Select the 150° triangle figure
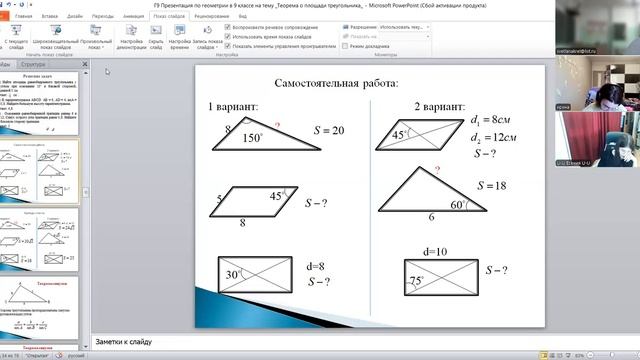The width and height of the screenshot is (640, 360). pos(266,135)
